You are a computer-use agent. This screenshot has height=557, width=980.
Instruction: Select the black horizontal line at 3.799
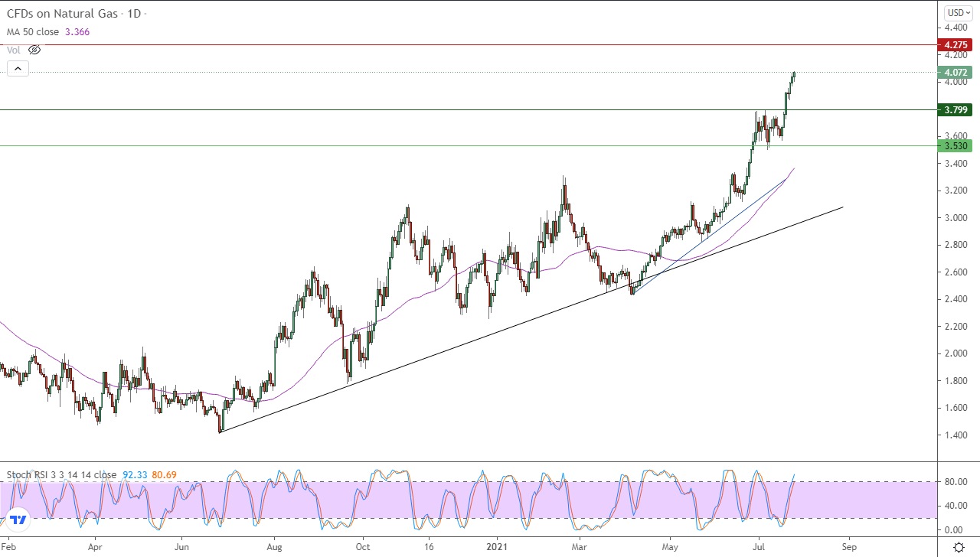tap(469, 109)
